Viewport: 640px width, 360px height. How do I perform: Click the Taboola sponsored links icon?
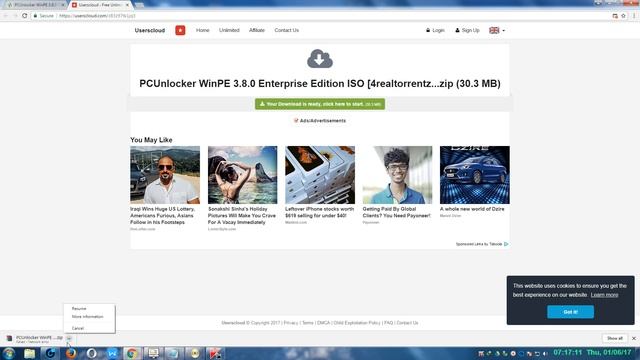coord(506,244)
